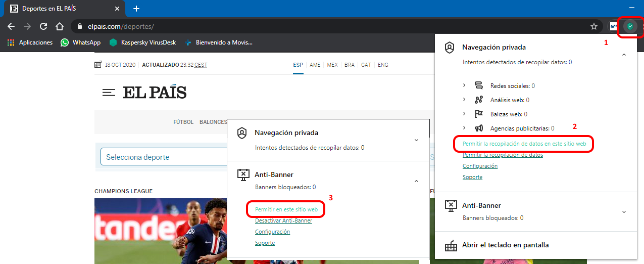Open the Selecciona deporte dropdown
Screen dimensions: 644x264
(164, 157)
